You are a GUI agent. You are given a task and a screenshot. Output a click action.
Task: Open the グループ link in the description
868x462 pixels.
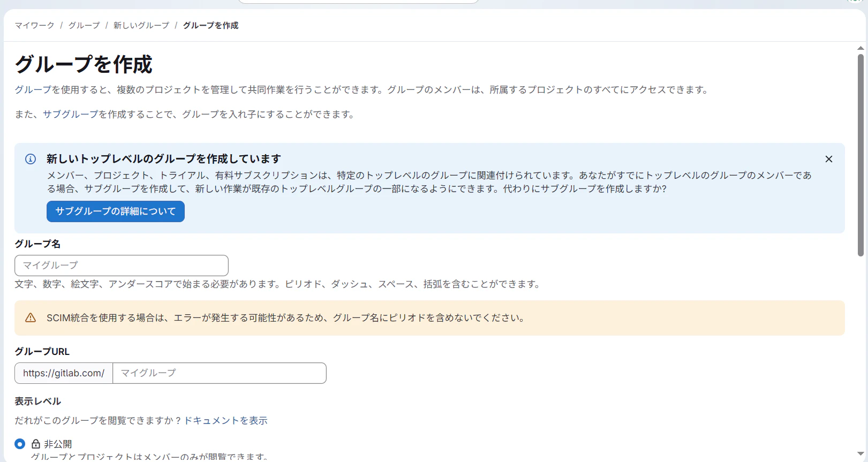point(33,89)
